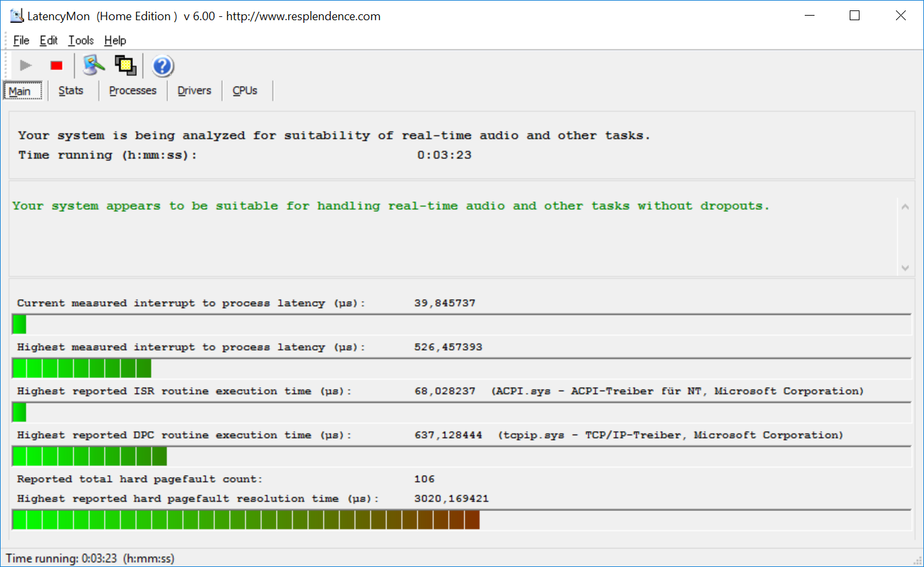Image resolution: width=924 pixels, height=567 pixels.
Task: Click the current latency value 39,845737
Action: point(445,303)
